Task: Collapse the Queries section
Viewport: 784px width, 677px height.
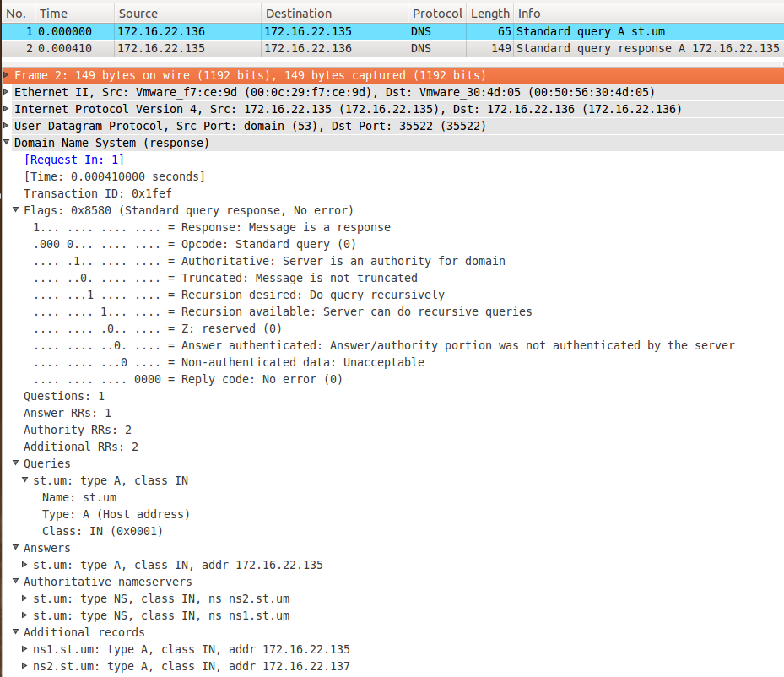Action: point(15,463)
